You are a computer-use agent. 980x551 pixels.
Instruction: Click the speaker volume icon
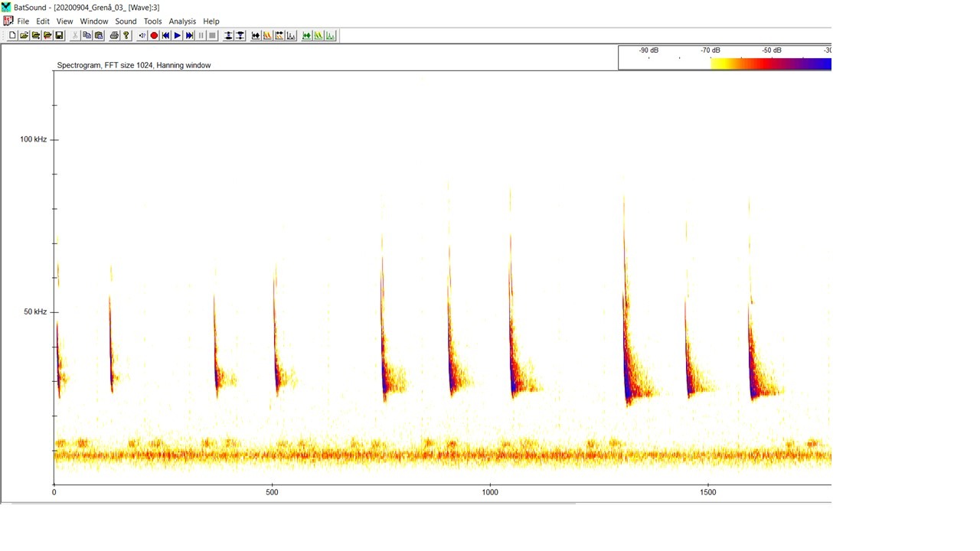pyautogui.click(x=142, y=36)
